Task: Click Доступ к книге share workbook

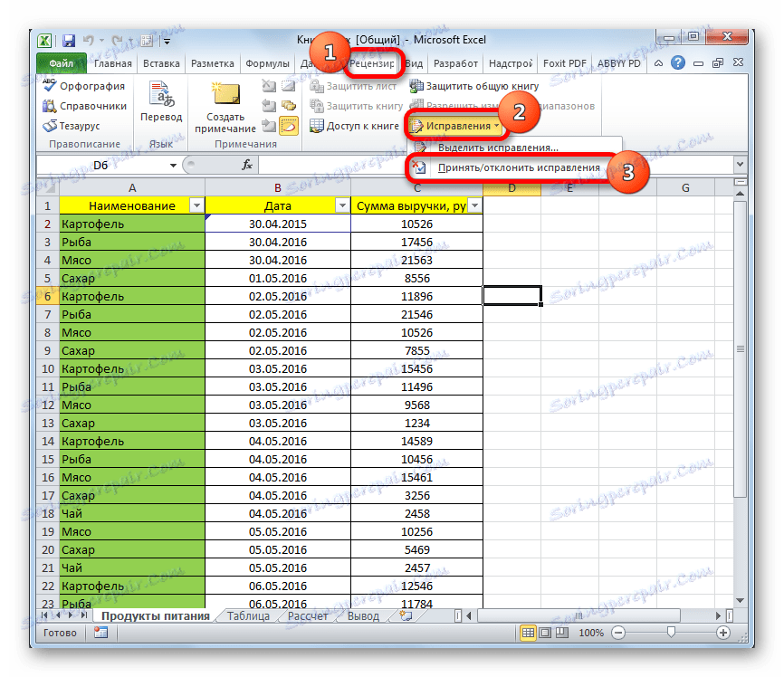Action: click(x=354, y=126)
